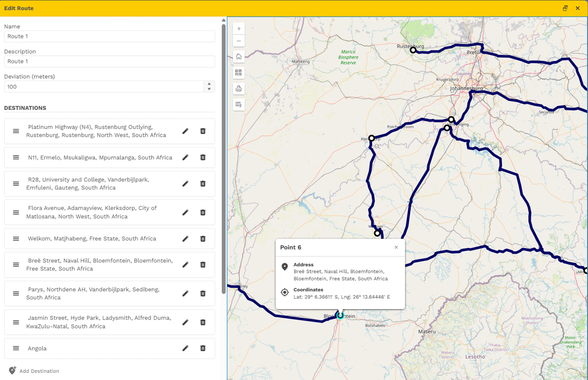Delete the Breë Street, Naval Hill destination
This screenshot has width=588, height=380.
(x=203, y=265)
